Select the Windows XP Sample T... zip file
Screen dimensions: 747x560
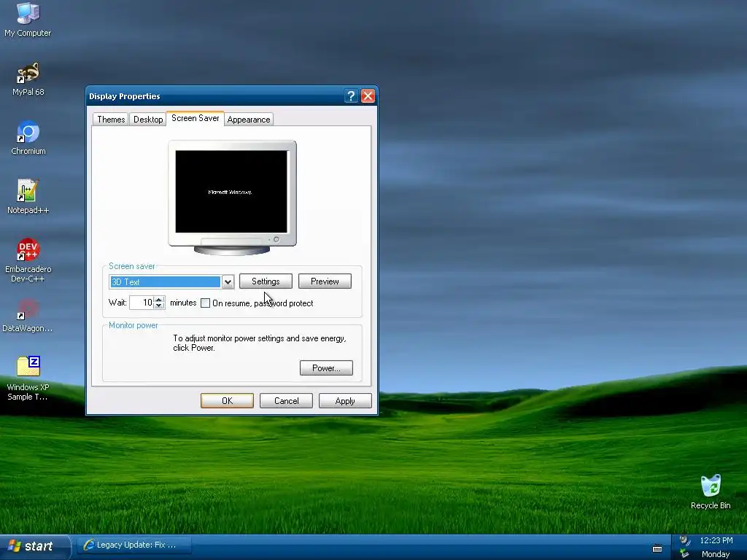point(28,378)
